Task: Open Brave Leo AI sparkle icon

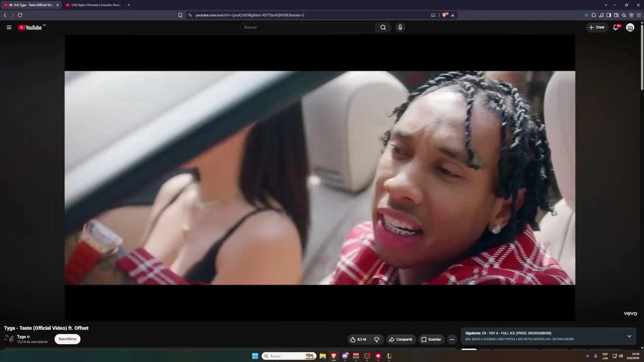Action: point(624,15)
